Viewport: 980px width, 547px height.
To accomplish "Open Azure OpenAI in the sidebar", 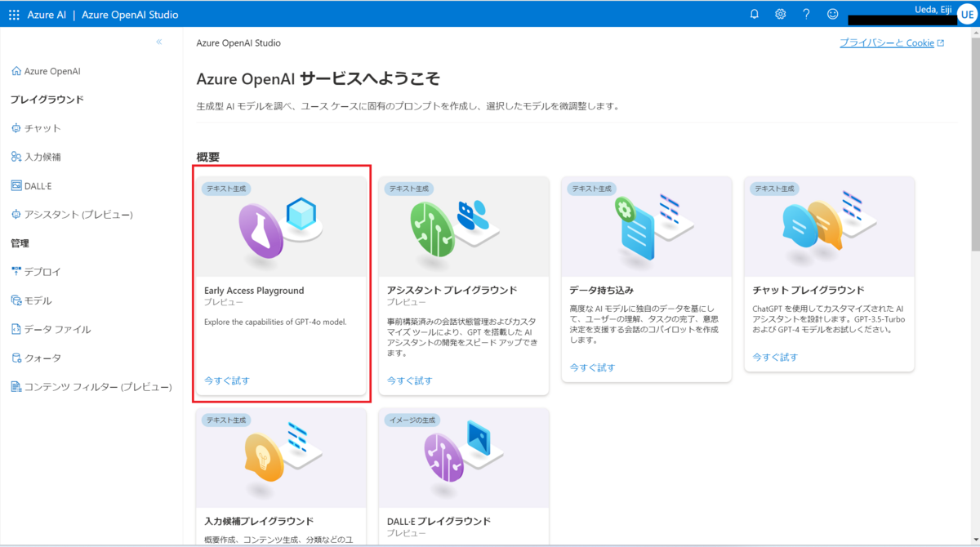I will coord(52,71).
